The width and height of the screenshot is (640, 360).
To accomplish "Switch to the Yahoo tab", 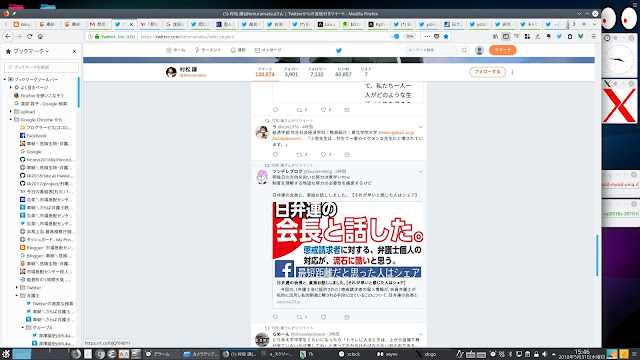I will click(149, 24).
